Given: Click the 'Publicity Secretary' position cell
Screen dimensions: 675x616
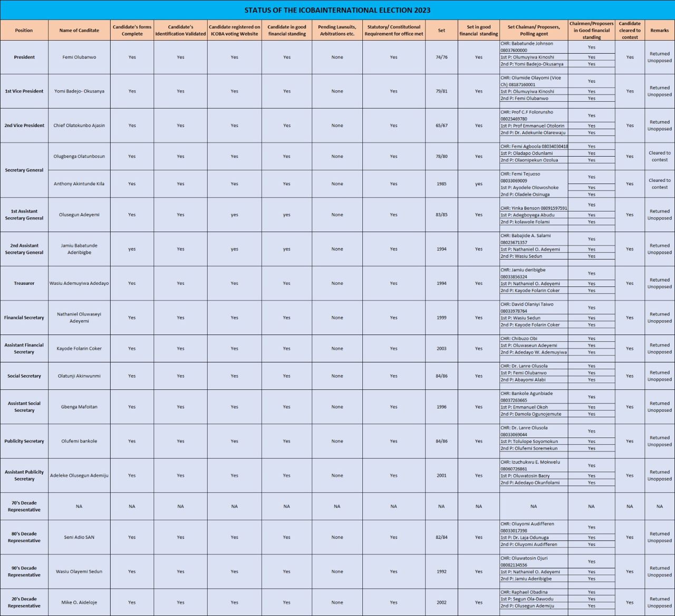Looking at the screenshot, I should 24,441.
